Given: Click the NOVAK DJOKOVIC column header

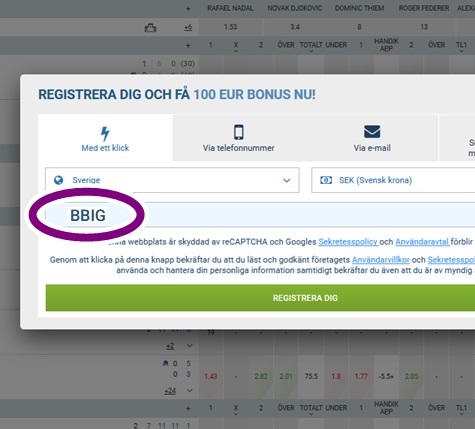Looking at the screenshot, I should (x=295, y=8).
